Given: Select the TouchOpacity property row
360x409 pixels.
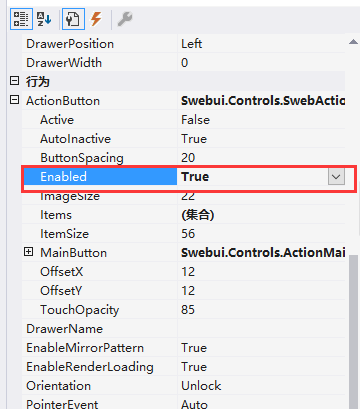Looking at the screenshot, I should pos(184,310).
